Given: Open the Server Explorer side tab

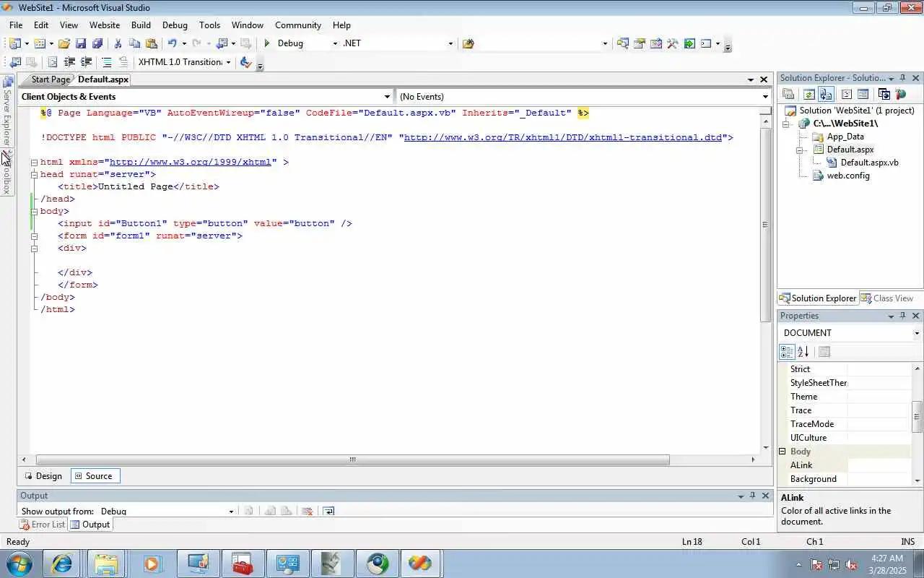Looking at the screenshot, I should click(7, 112).
